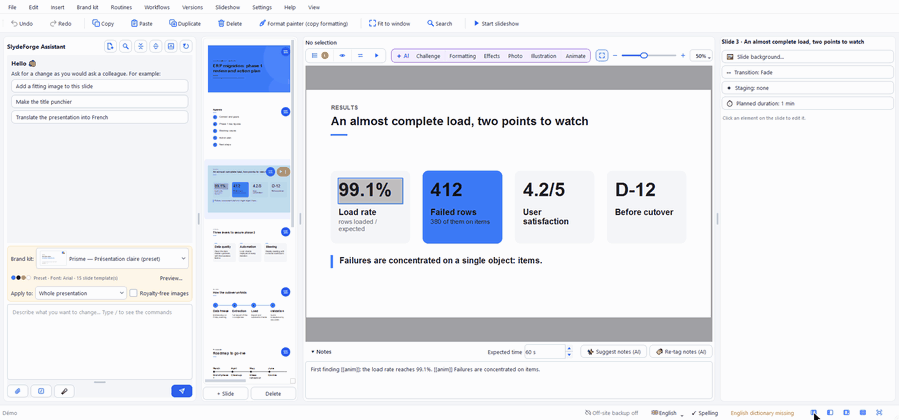Start slideshow from the toolbar
The width and height of the screenshot is (899, 420).
coord(497,23)
